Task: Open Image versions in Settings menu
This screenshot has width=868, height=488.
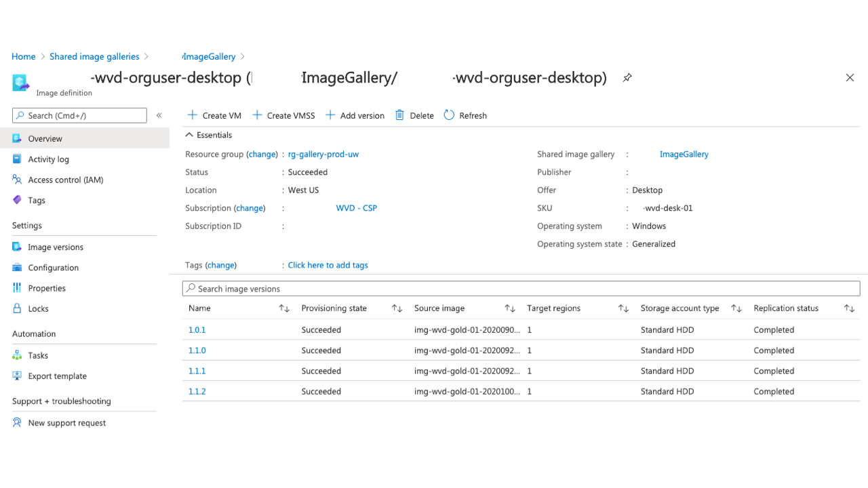Action: point(56,247)
